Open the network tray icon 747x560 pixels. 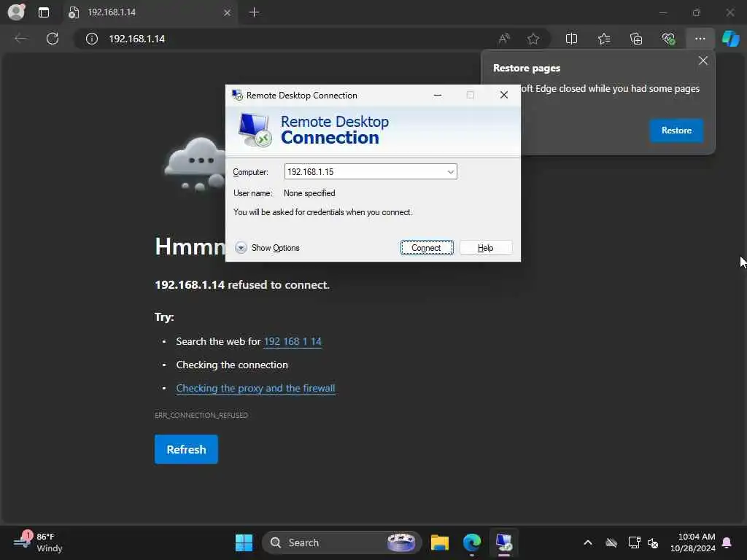[x=634, y=542]
